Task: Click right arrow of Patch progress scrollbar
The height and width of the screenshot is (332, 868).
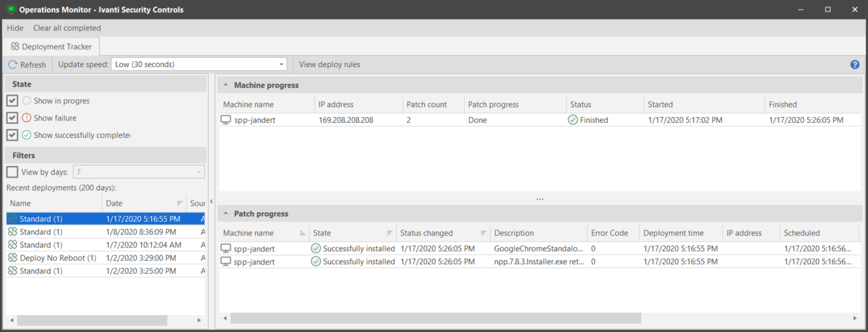Action: coord(856,318)
